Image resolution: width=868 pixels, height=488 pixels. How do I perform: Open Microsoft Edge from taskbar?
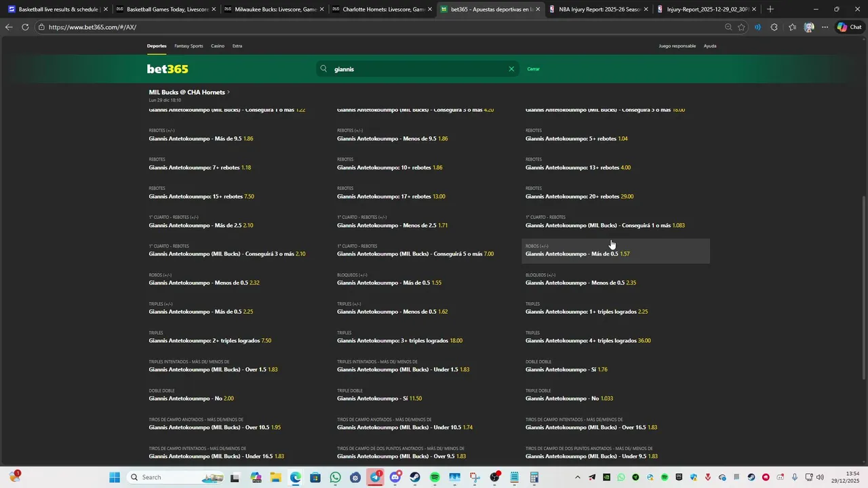[x=296, y=477]
